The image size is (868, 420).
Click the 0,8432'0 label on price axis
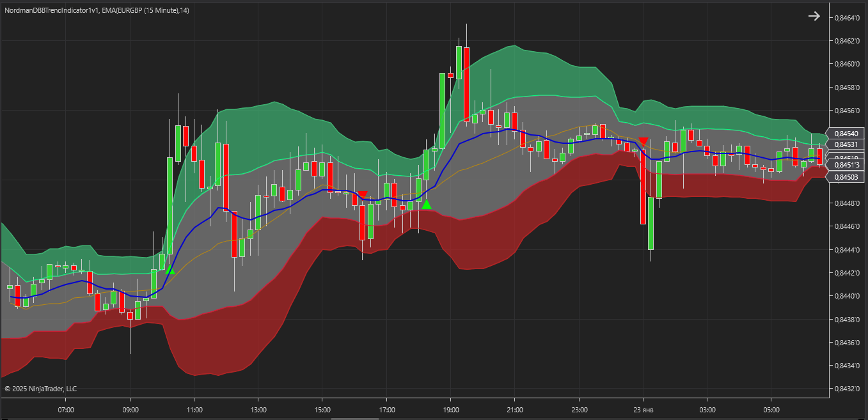[848, 389]
